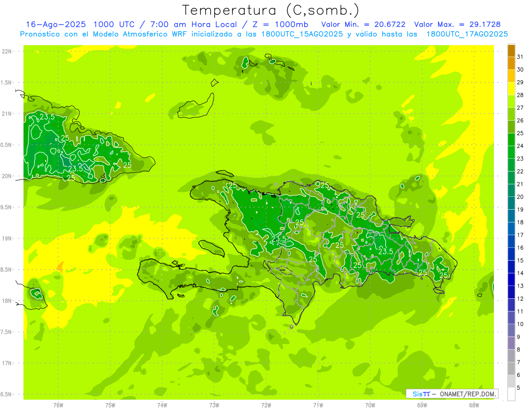This screenshot has width=532, height=411.
Task: Click the '74W' longitude label
Action: coord(162,405)
